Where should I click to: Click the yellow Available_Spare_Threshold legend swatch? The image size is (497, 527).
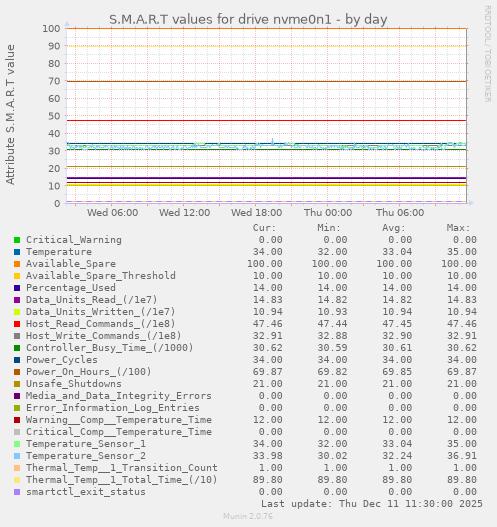(17, 276)
